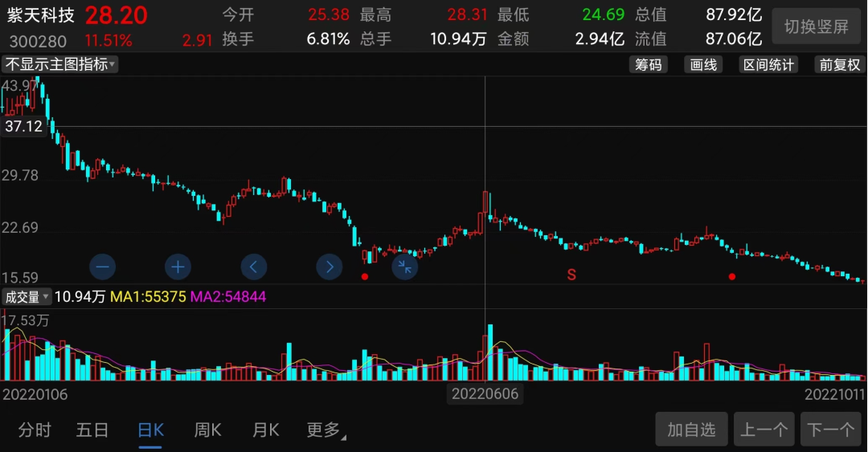Click end date 20221011
The image size is (868, 452).
[x=834, y=394]
